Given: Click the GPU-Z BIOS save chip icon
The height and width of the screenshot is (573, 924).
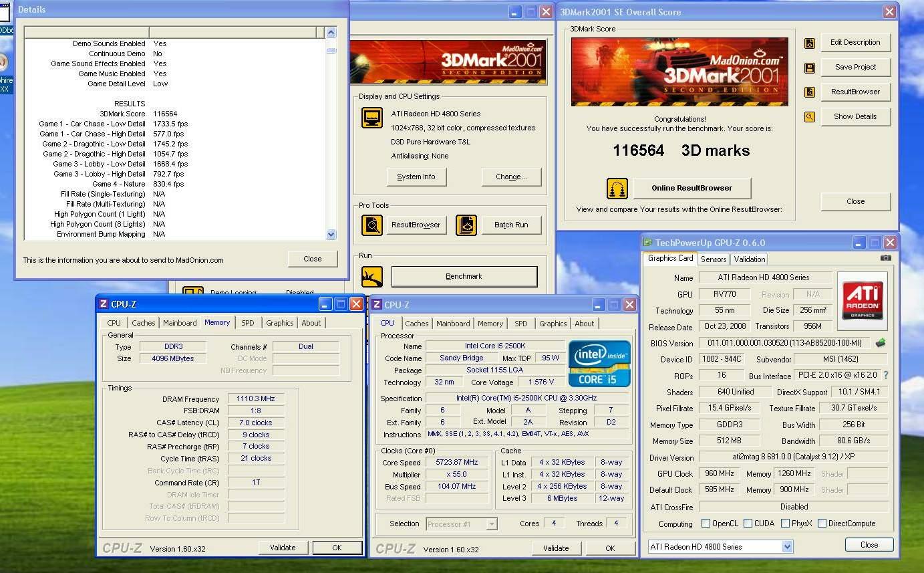Looking at the screenshot, I should [881, 343].
